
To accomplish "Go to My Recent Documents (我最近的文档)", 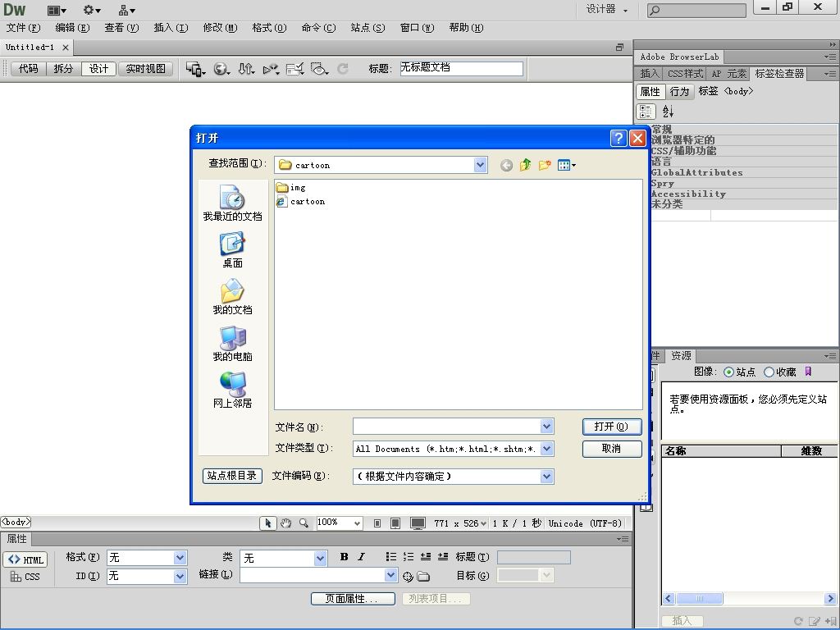I will click(x=232, y=203).
